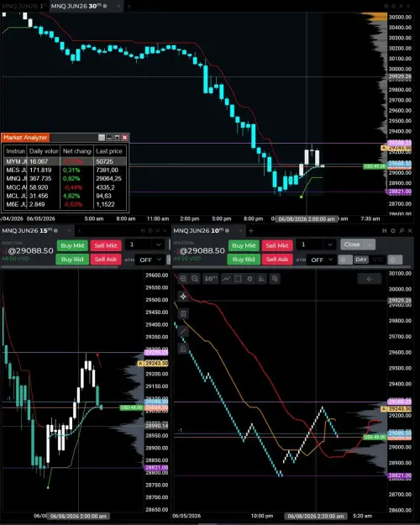The height and width of the screenshot is (525, 420).
Task: Click the 29064,25 last price cell
Action: click(x=110, y=178)
